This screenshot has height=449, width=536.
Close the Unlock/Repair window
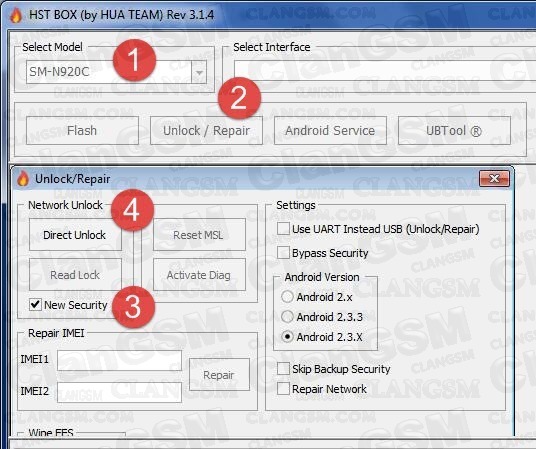494,178
